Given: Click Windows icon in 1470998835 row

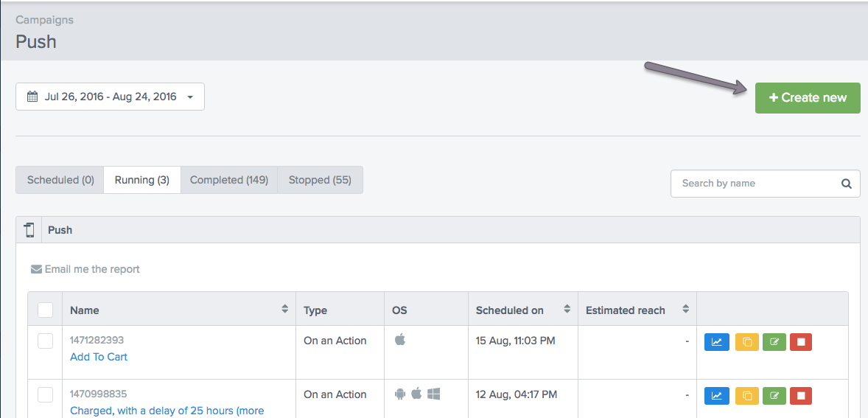Looking at the screenshot, I should (433, 394).
